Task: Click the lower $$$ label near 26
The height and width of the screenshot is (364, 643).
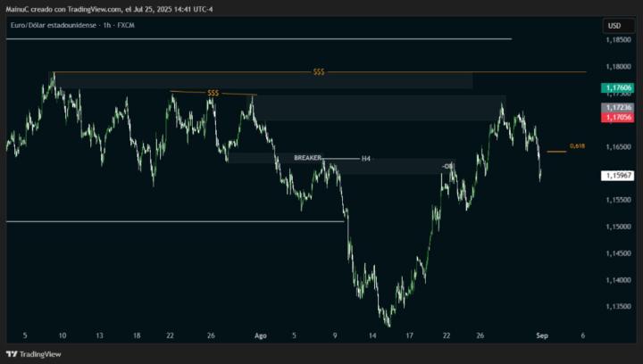Action: tap(213, 93)
